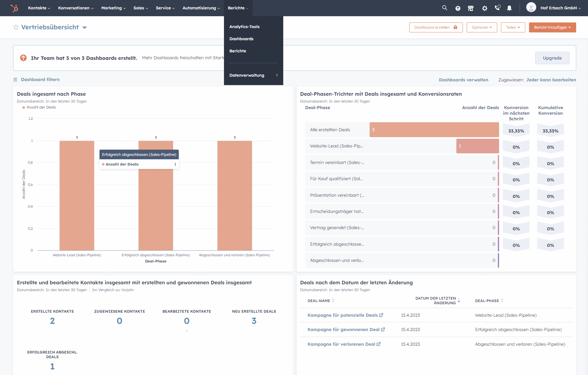Image resolution: width=588 pixels, height=375 pixels.
Task: Click the HubSpot sprocket logo
Action: tap(14, 8)
